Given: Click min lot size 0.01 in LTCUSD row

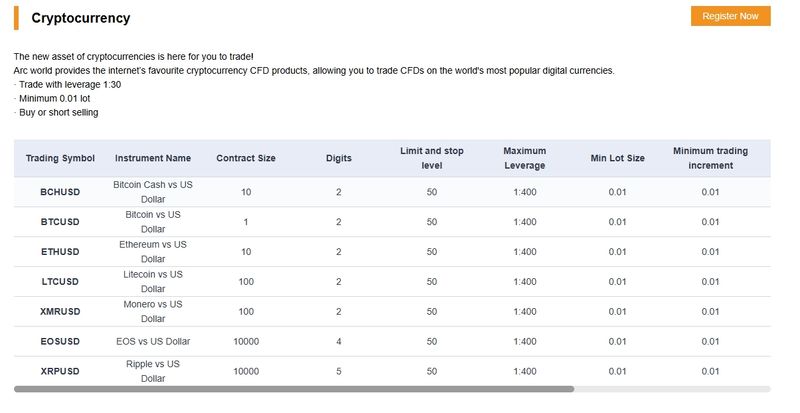Looking at the screenshot, I should (617, 282).
